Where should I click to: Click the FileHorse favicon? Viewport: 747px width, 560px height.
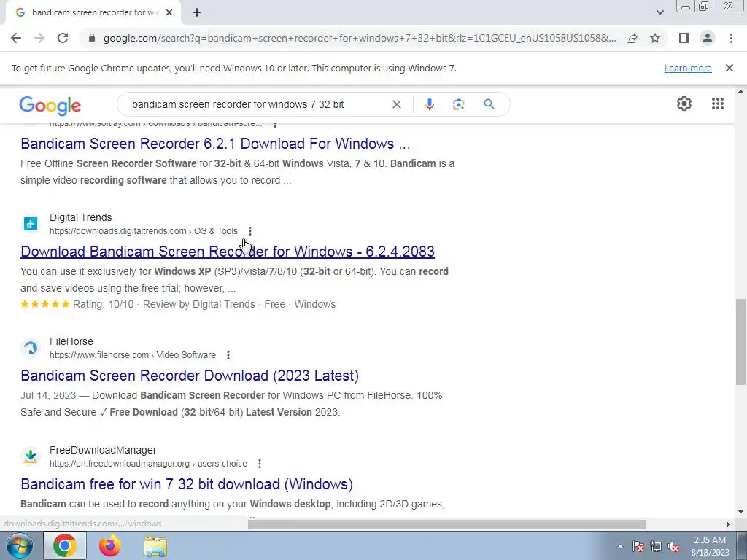point(31,348)
